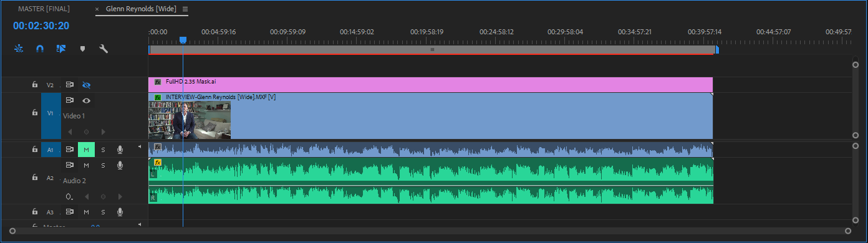Select A3 track target label
Screen dimensions: 868x243
point(51,212)
